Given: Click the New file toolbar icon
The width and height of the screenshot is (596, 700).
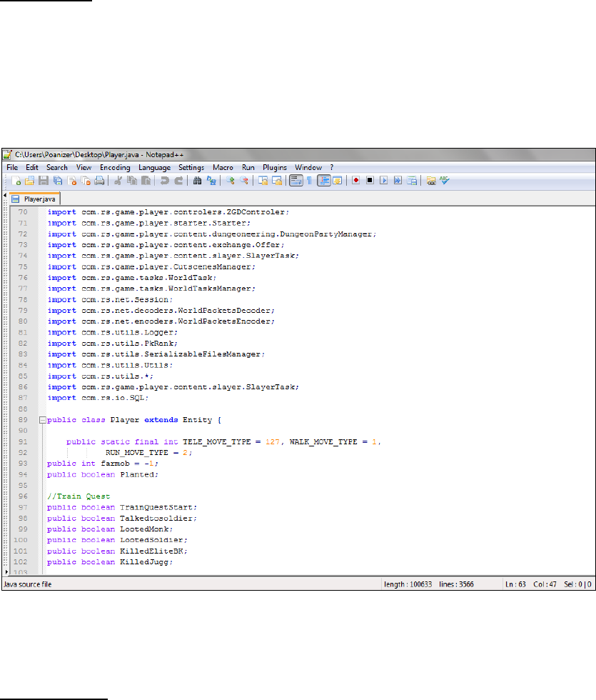Looking at the screenshot, I should click(x=16, y=181).
